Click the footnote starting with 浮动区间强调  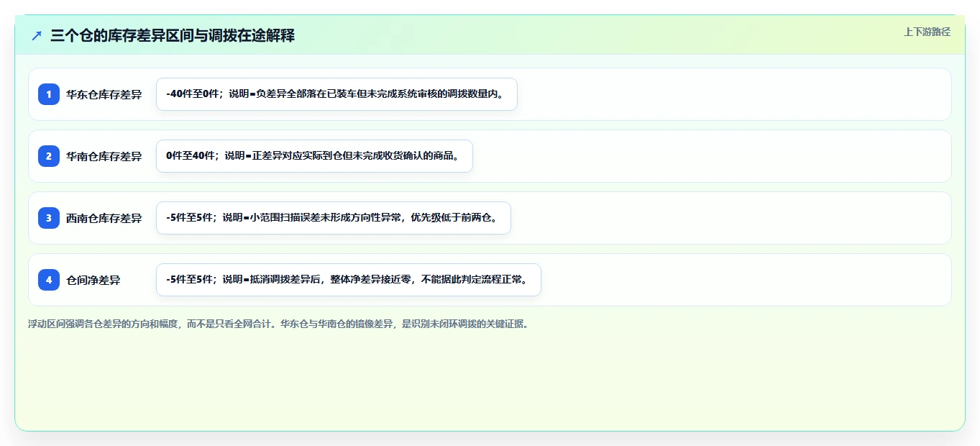coord(278,324)
